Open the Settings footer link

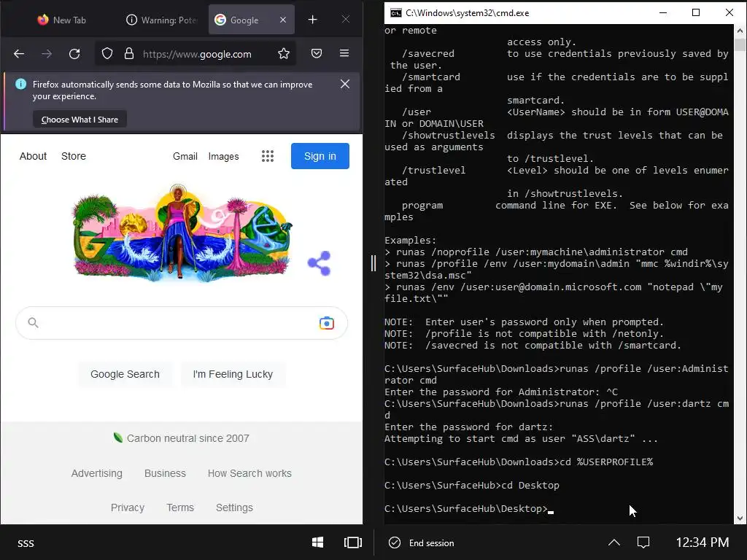(234, 507)
